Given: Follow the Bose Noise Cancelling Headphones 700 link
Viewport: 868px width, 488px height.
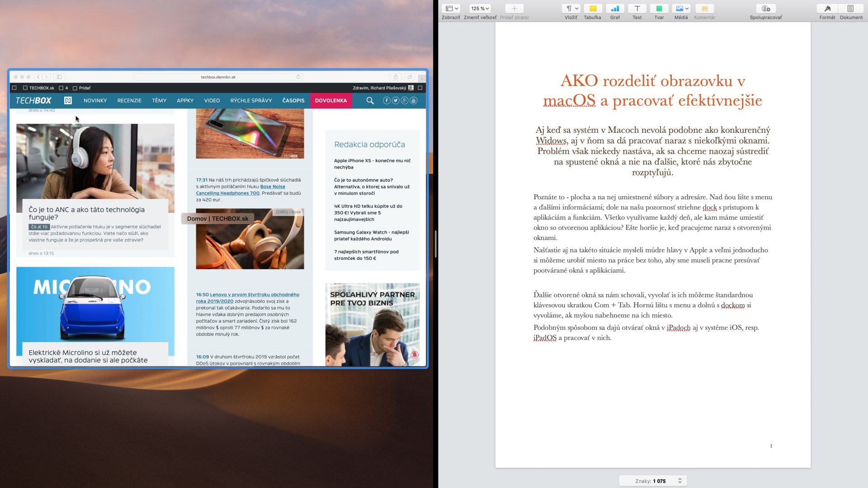Looking at the screenshot, I should click(241, 190).
